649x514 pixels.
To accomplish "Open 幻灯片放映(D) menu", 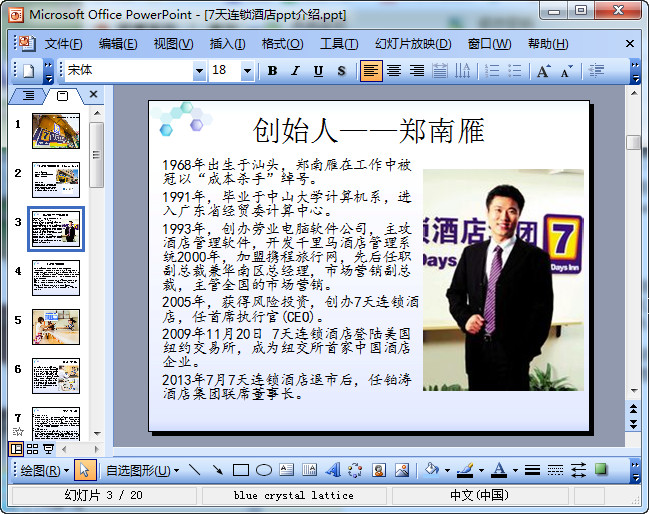I will click(413, 43).
